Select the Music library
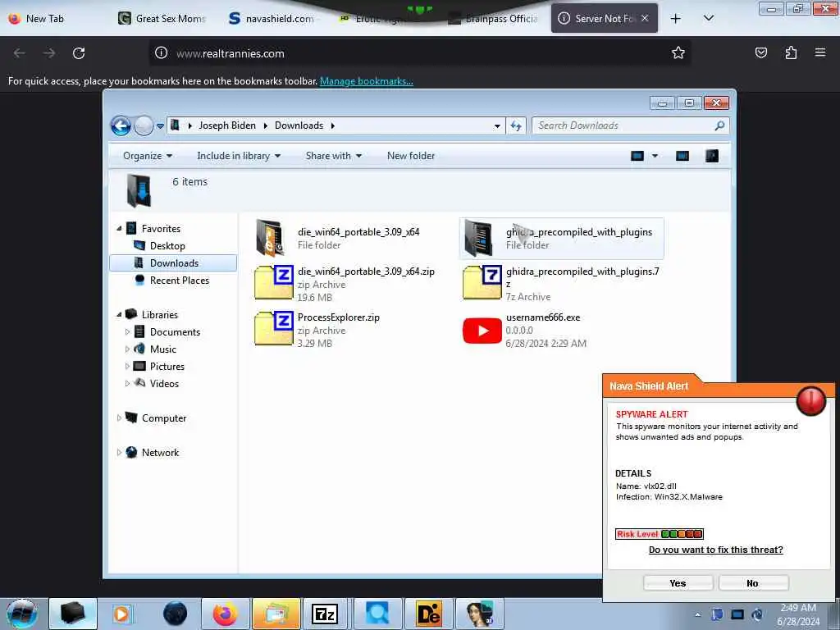 click(163, 349)
